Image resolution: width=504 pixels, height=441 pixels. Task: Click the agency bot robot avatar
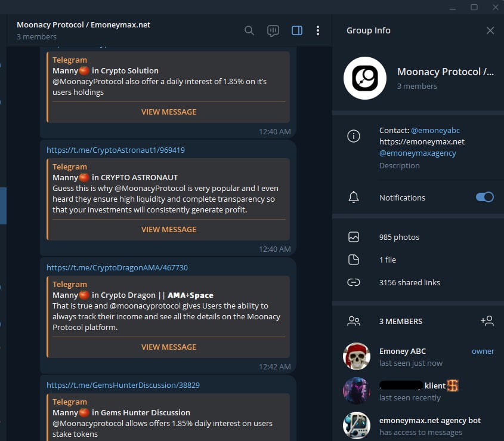[x=357, y=425]
